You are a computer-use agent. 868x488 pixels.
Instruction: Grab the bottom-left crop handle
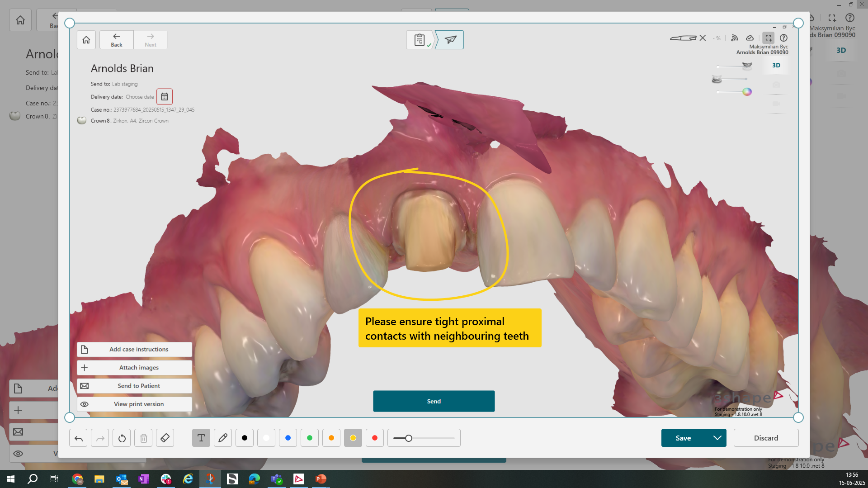(x=70, y=417)
